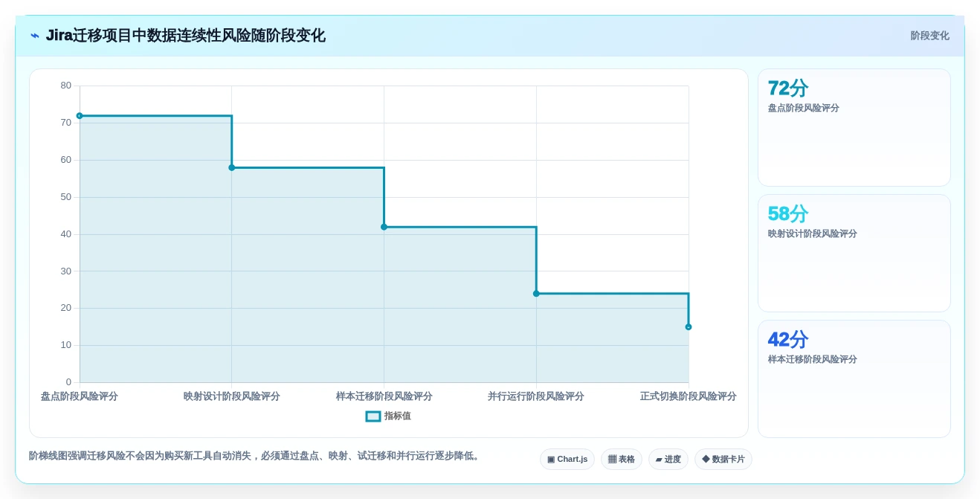Viewport: 980px width, 499px height.
Task: Select the Chart.js chip
Action: pyautogui.click(x=567, y=459)
